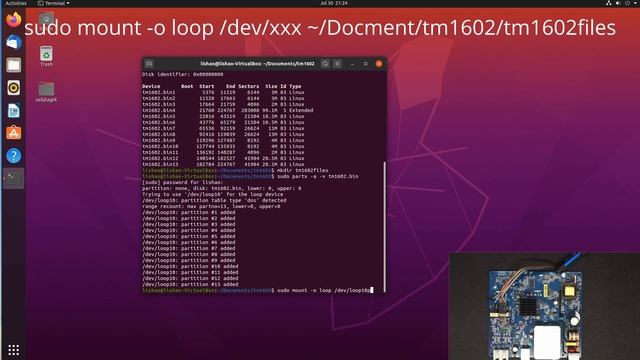Viewport: 640px width, 360px height.
Task: Click the tm1602.bin1 partition row
Action: coord(223,92)
